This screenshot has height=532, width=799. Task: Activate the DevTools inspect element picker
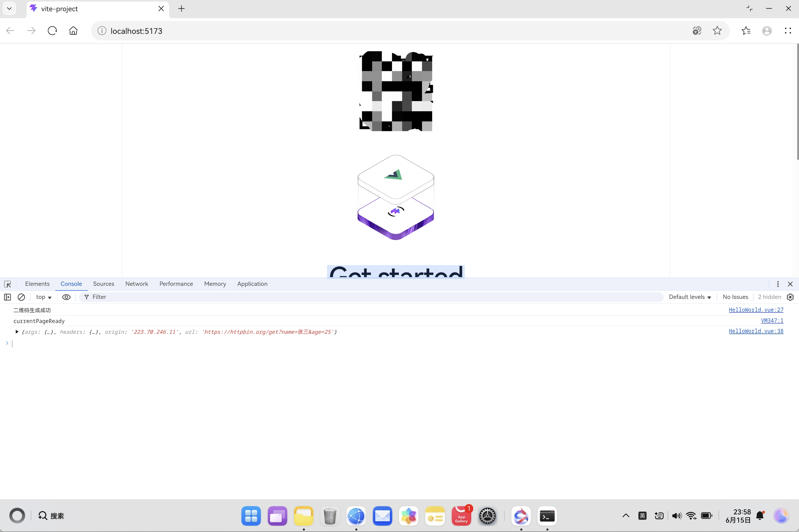pyautogui.click(x=8, y=284)
